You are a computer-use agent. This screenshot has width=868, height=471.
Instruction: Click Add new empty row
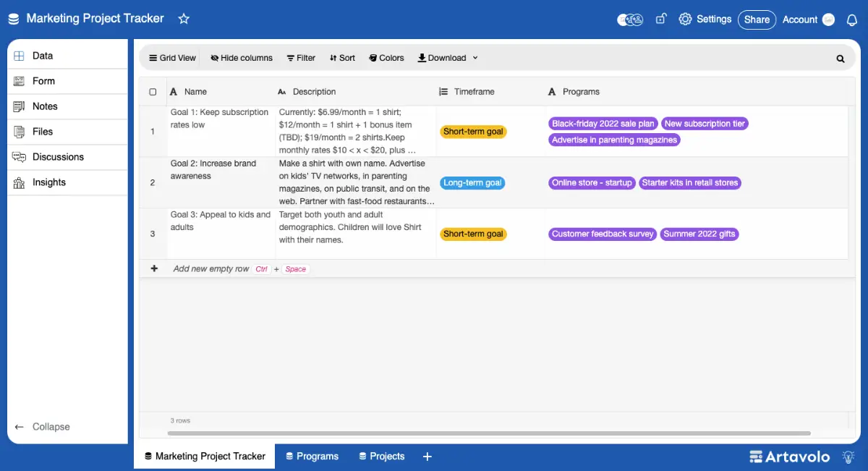[x=210, y=268]
